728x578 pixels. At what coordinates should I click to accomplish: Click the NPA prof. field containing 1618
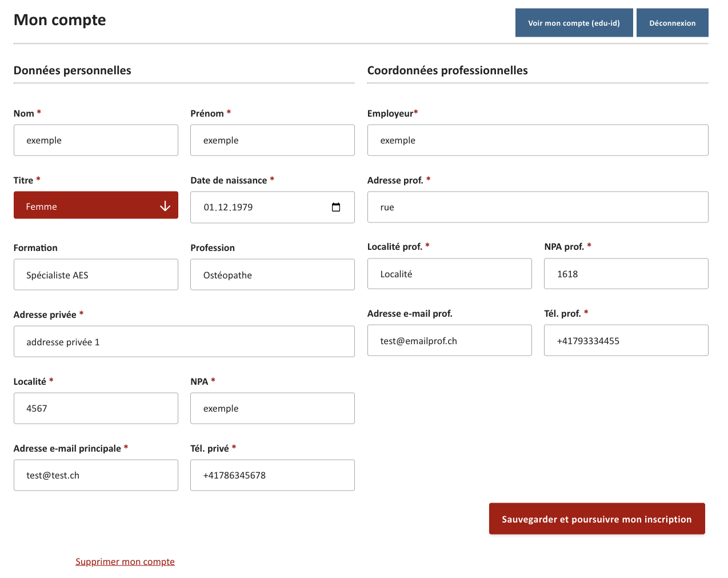[x=626, y=274]
